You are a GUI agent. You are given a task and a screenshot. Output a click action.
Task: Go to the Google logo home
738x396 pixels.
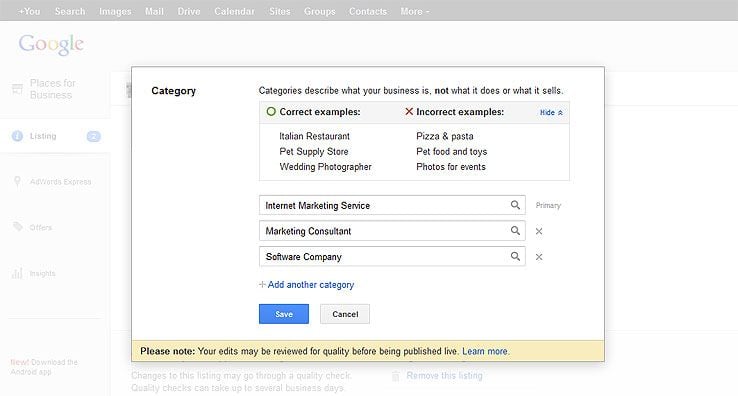pos(51,45)
